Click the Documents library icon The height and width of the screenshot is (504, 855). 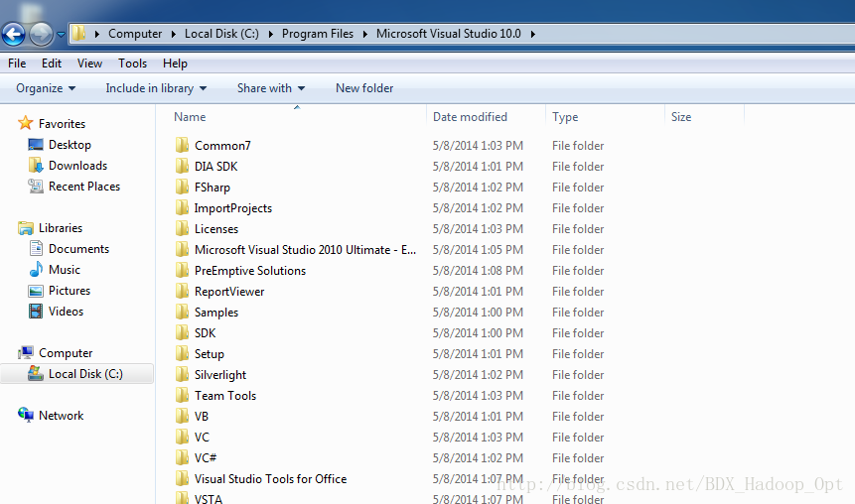click(36, 248)
